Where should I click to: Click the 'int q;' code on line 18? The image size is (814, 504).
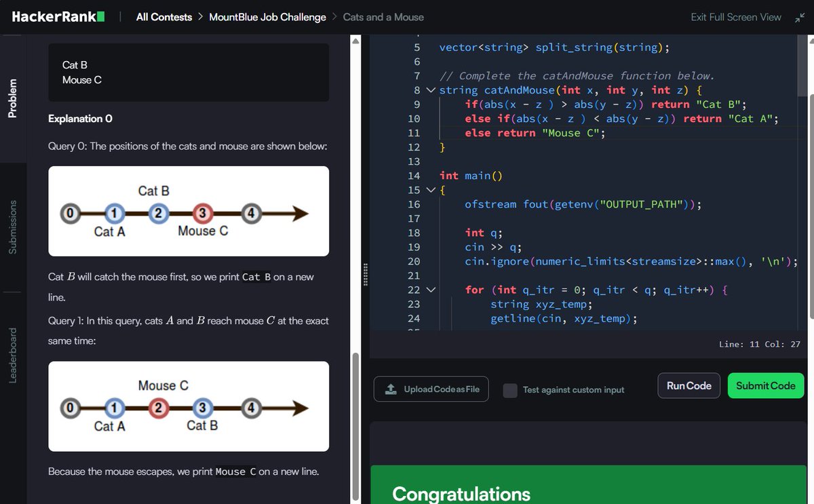[484, 233]
